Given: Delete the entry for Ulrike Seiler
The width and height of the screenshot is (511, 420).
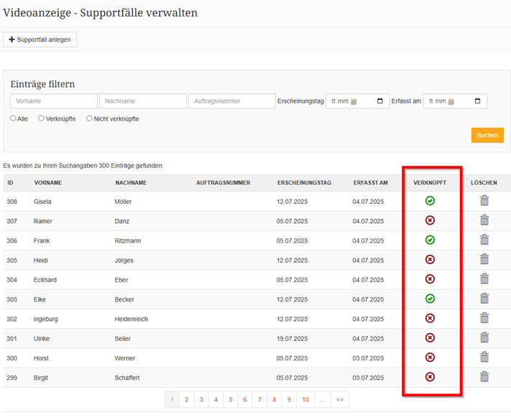Looking at the screenshot, I should (484, 337).
